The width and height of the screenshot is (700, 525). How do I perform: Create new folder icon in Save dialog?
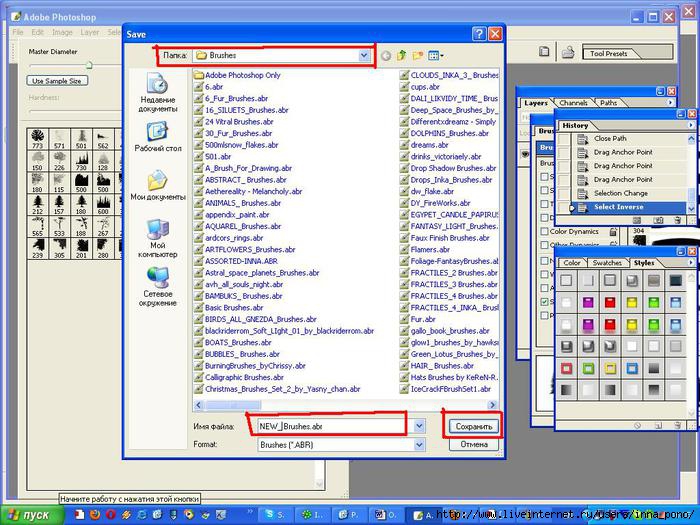[417, 55]
